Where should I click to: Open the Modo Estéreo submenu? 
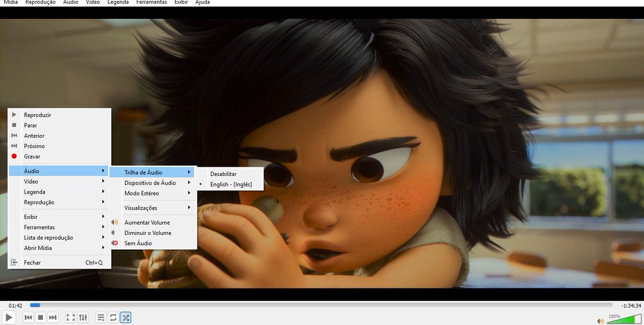click(x=153, y=193)
